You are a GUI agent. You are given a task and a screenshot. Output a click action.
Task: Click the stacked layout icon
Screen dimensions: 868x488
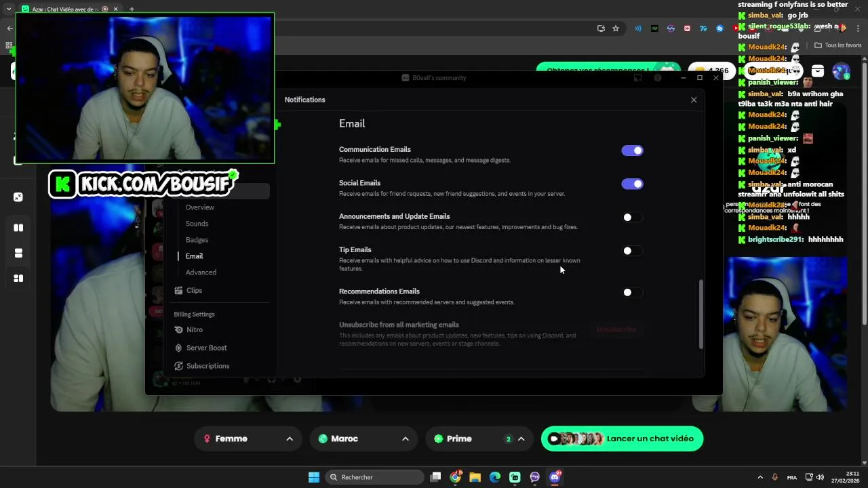tap(18, 253)
